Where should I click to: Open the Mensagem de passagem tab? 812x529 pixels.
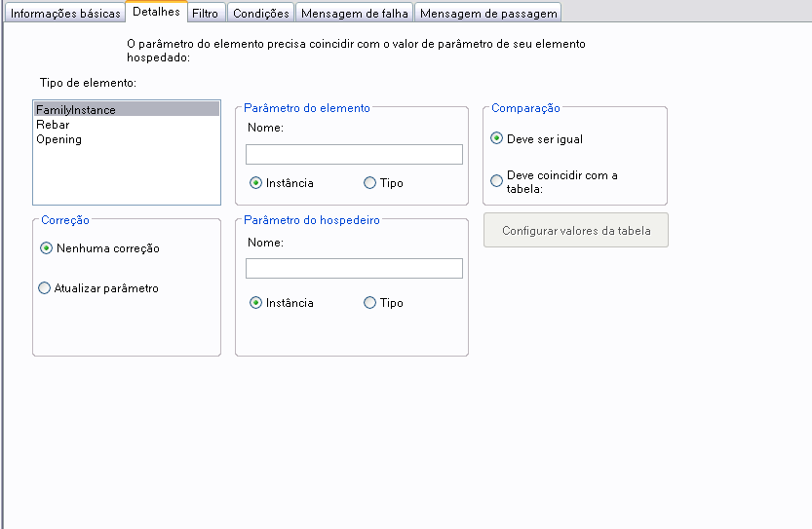tap(488, 14)
